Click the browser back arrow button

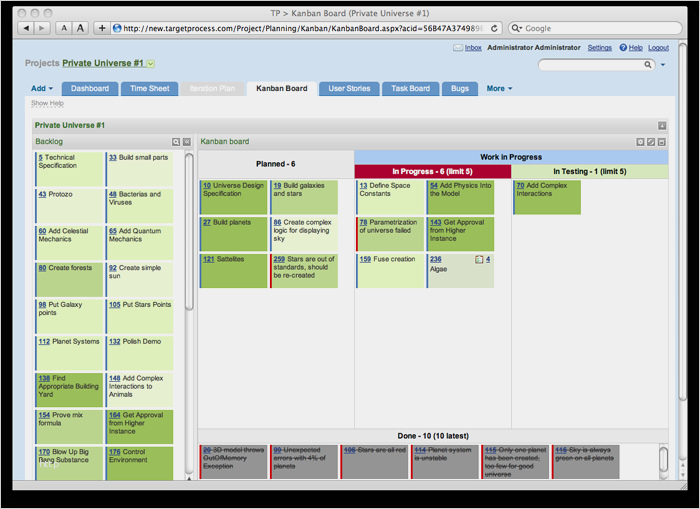pos(27,28)
